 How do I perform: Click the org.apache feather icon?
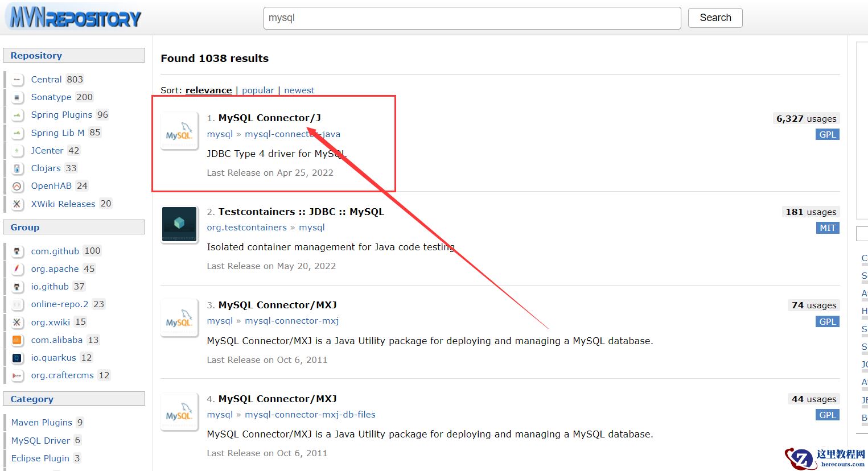point(17,268)
